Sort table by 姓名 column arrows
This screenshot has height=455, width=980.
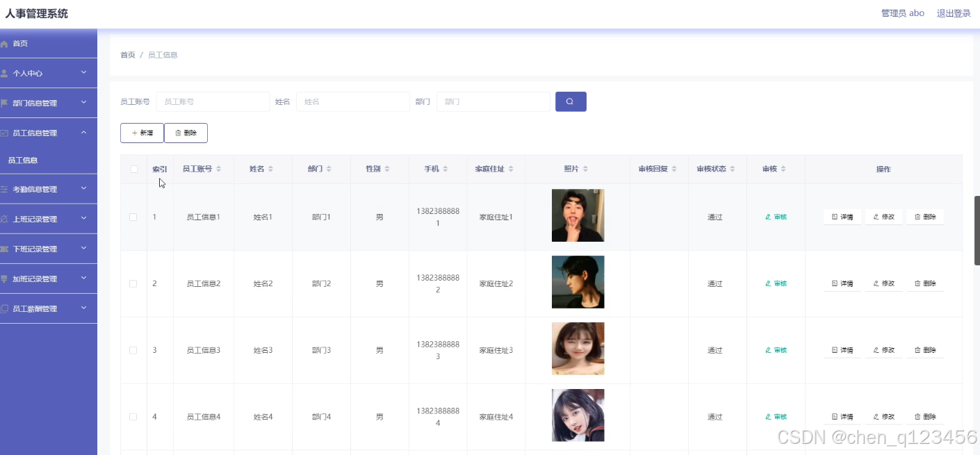(x=270, y=169)
